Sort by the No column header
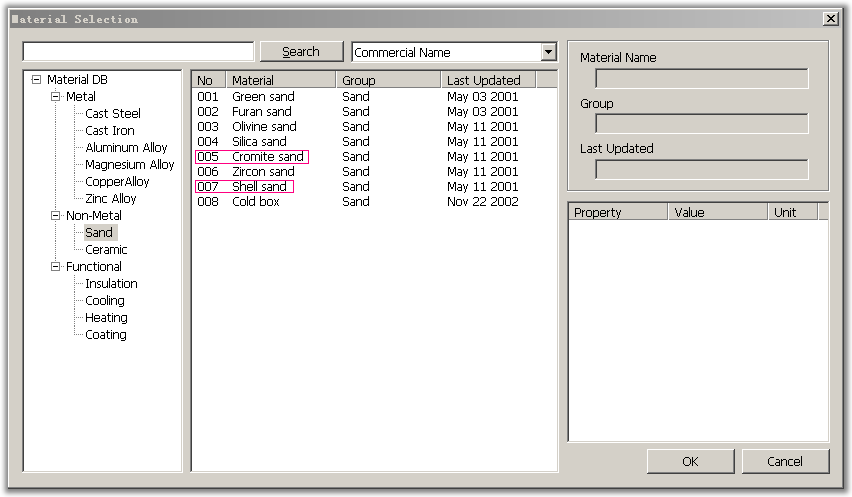The height and width of the screenshot is (497, 852). click(x=209, y=80)
